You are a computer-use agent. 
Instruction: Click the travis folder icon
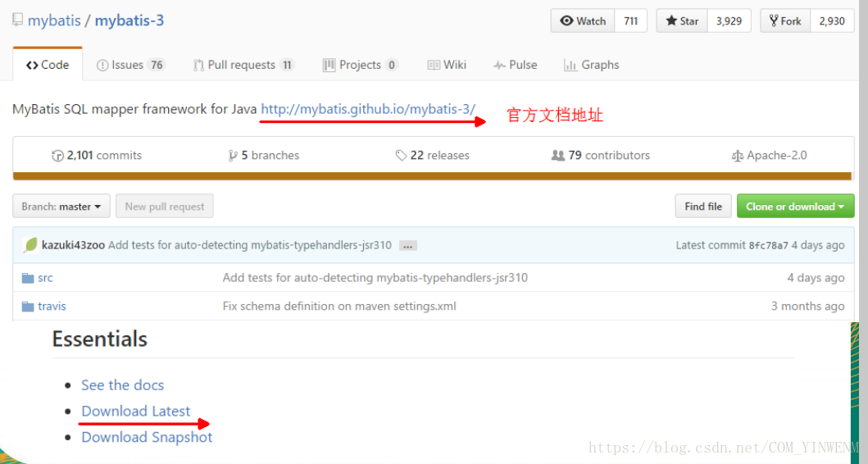tap(28, 307)
